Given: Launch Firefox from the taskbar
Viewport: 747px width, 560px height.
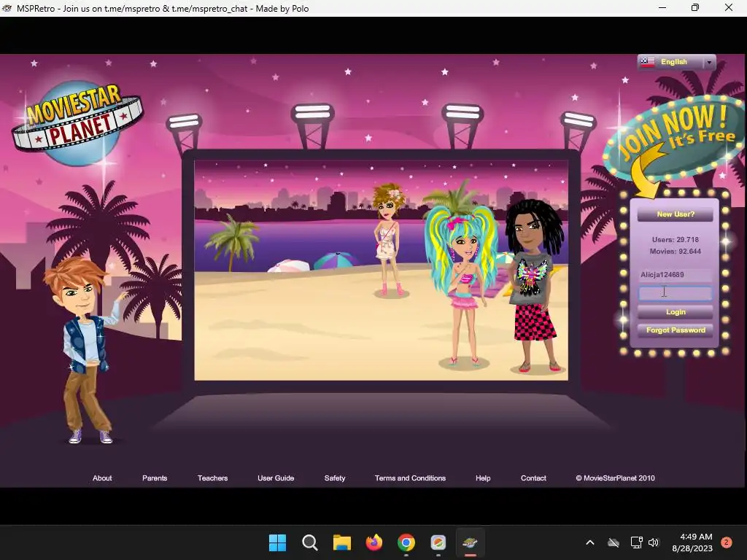Looking at the screenshot, I should (374, 542).
